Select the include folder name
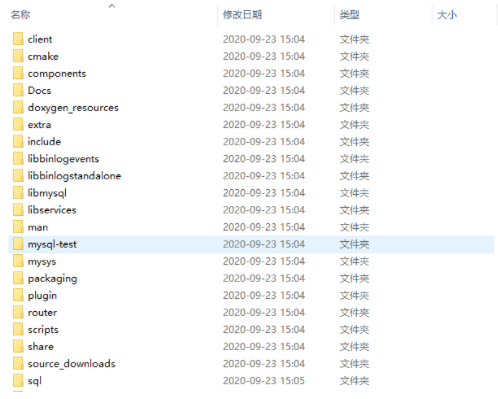The width and height of the screenshot is (498, 399). coord(44,141)
